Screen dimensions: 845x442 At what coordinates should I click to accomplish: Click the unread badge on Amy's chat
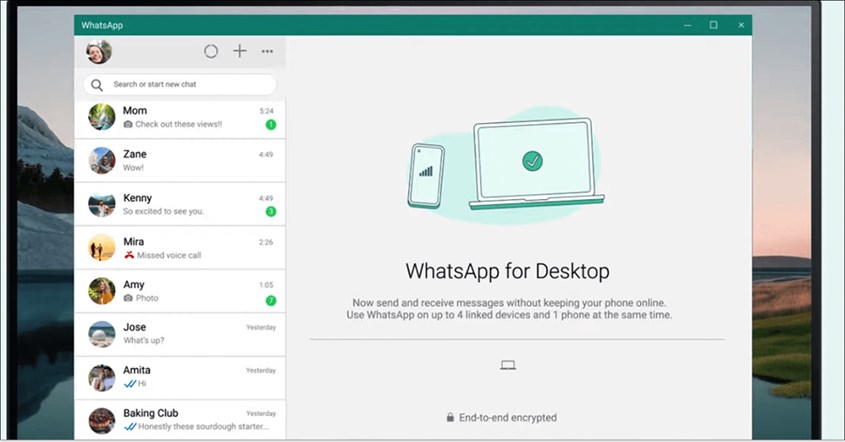[x=271, y=301]
